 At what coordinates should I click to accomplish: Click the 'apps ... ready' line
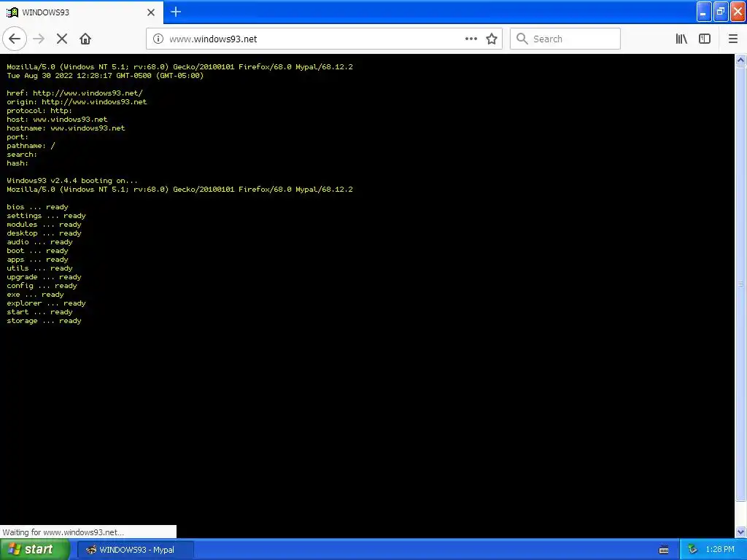click(37, 260)
